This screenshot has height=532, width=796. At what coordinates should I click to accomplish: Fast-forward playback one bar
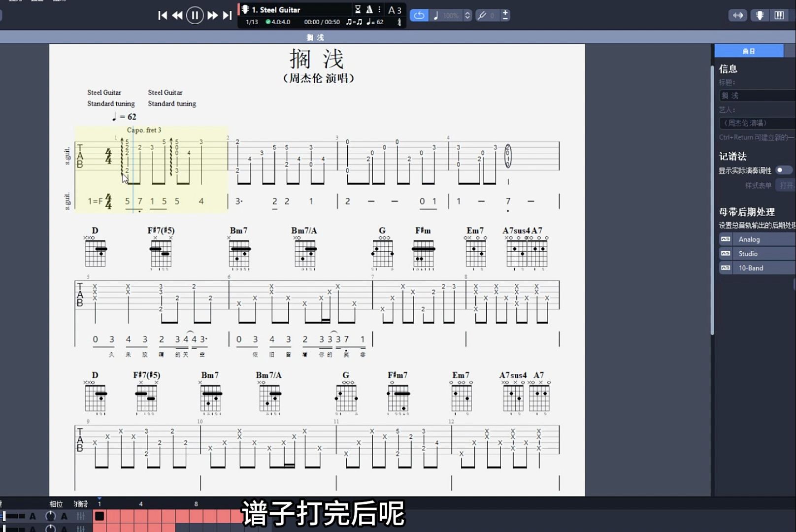point(212,15)
